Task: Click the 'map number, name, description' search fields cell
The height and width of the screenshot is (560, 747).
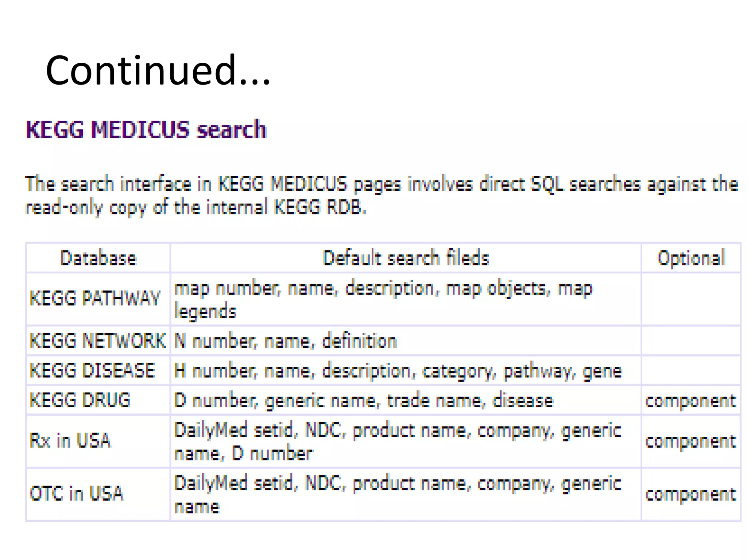Action: pos(406,299)
